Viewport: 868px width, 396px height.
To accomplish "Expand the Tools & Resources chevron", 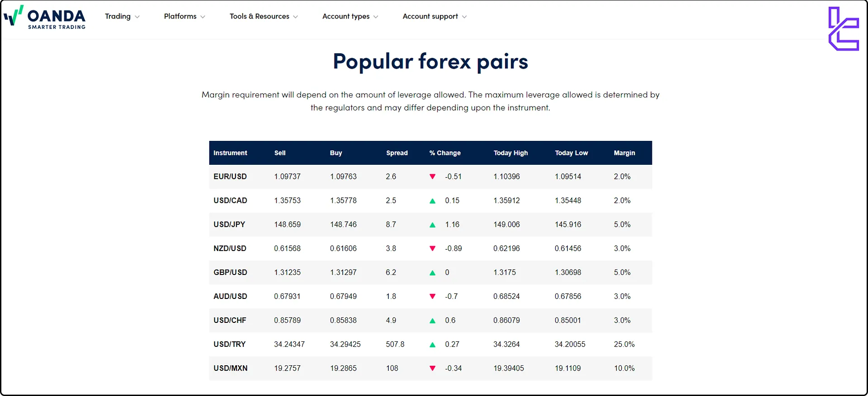I will pyautogui.click(x=296, y=17).
